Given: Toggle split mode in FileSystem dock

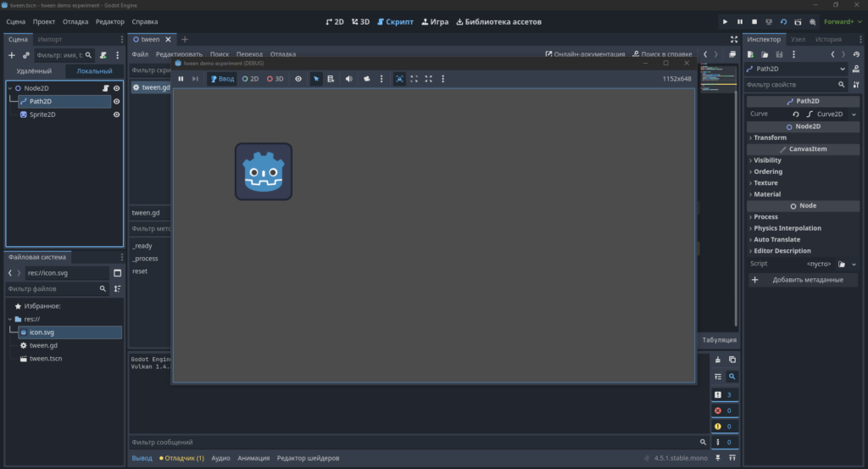Looking at the screenshot, I should [x=117, y=273].
